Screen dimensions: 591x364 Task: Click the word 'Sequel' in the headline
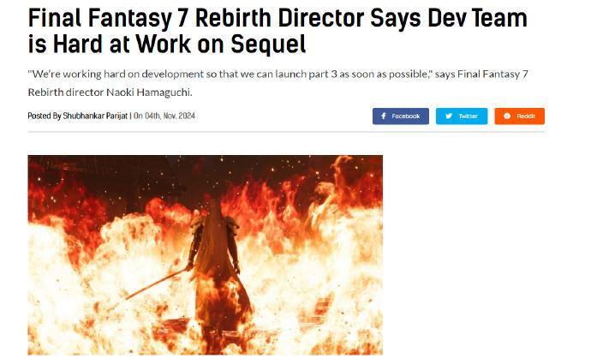pos(268,44)
